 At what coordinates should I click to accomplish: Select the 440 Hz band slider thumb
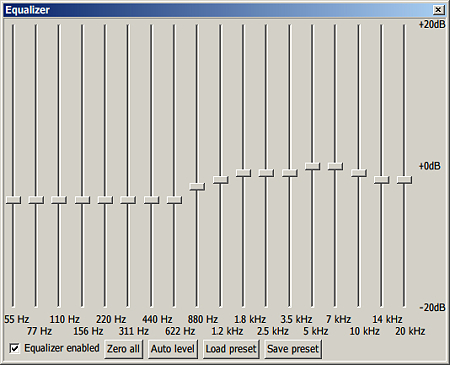coord(151,200)
